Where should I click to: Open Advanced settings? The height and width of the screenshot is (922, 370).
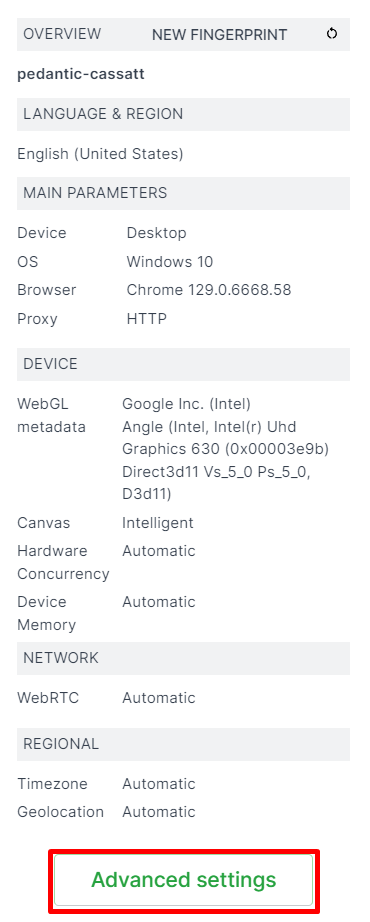point(184,880)
